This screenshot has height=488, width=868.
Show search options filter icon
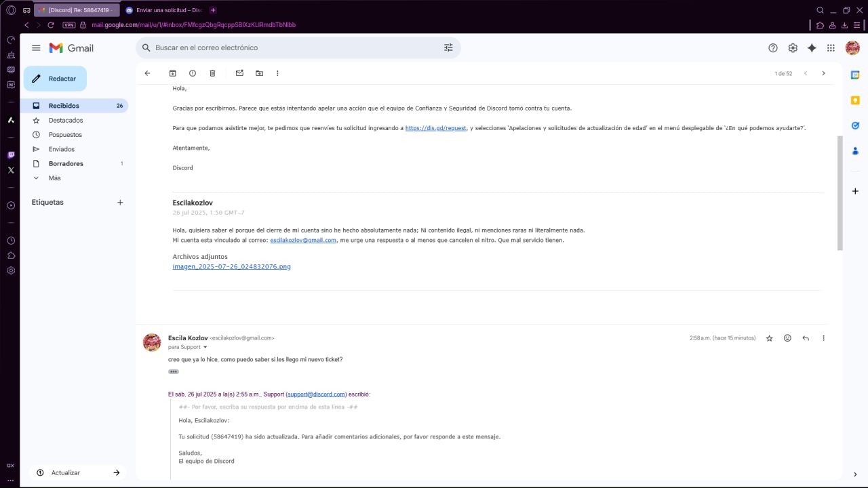click(448, 48)
